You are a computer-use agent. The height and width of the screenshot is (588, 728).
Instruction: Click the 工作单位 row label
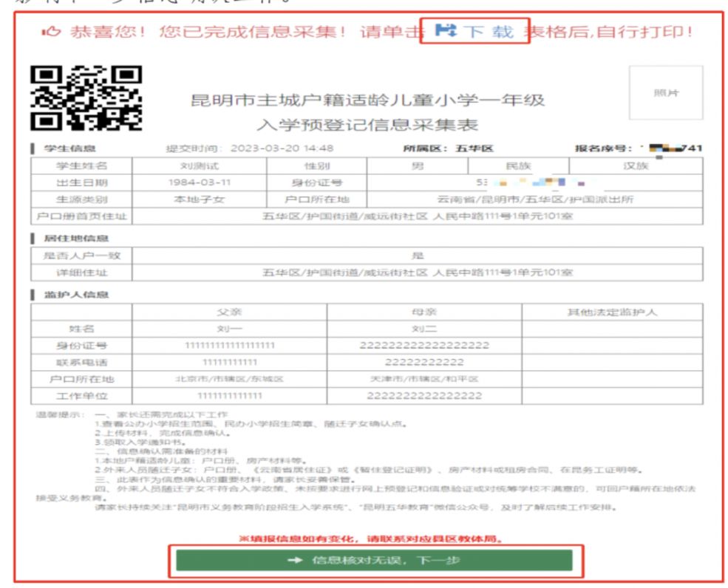[82, 396]
